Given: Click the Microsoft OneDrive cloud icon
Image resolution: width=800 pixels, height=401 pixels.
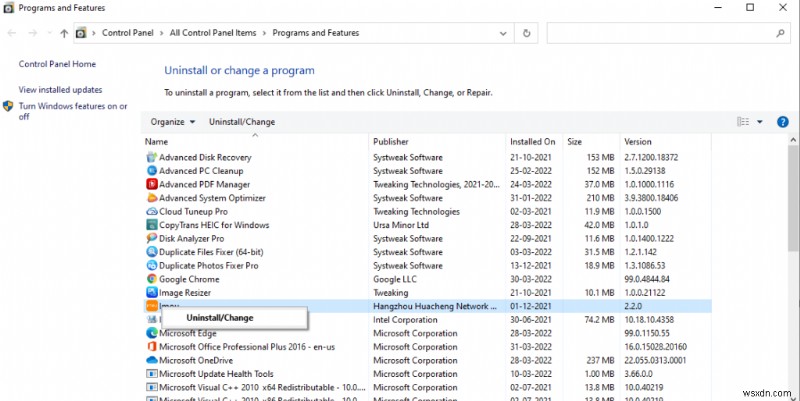Looking at the screenshot, I should coord(152,360).
